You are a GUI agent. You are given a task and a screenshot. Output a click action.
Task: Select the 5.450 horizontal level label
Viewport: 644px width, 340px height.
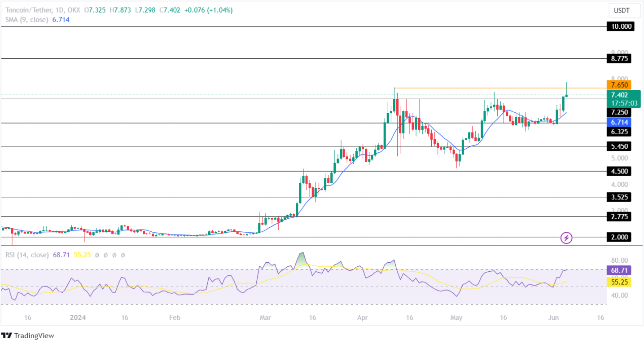click(619, 146)
